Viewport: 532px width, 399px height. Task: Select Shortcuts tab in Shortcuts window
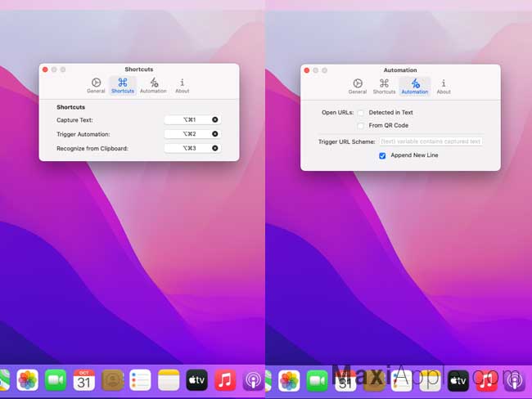pyautogui.click(x=123, y=85)
